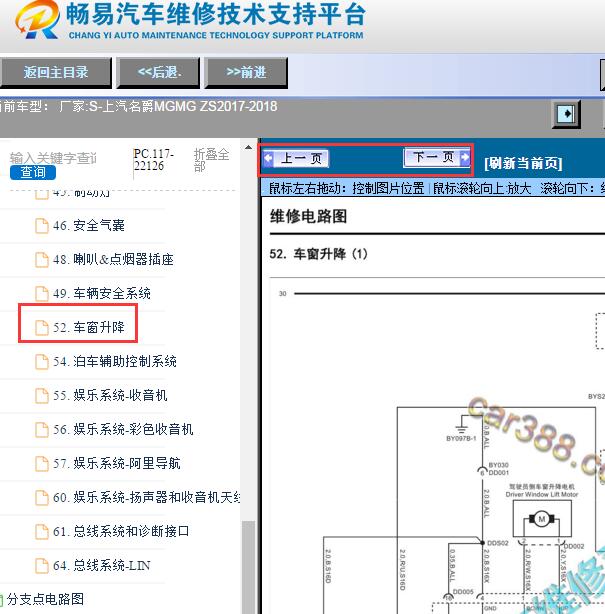Screen dimensions: 605x614
Task: Click the Driver Window Lift Motor symbol
Action: pyautogui.click(x=542, y=519)
